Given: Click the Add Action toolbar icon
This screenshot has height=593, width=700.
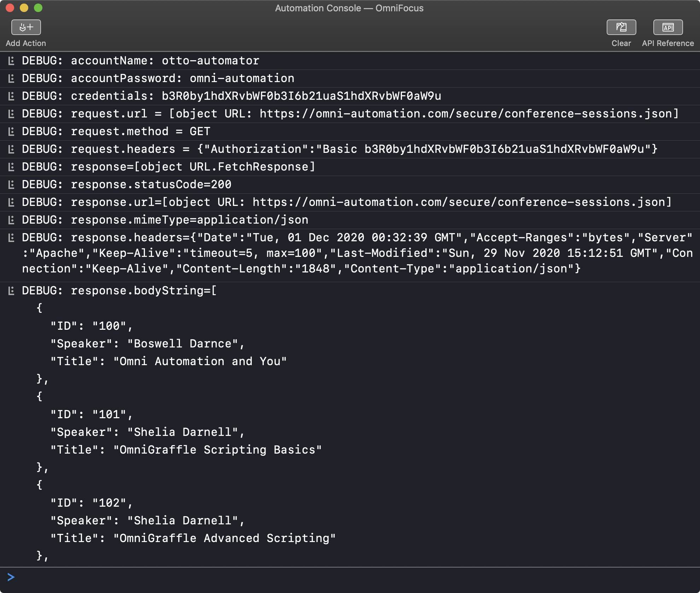Looking at the screenshot, I should 26,27.
